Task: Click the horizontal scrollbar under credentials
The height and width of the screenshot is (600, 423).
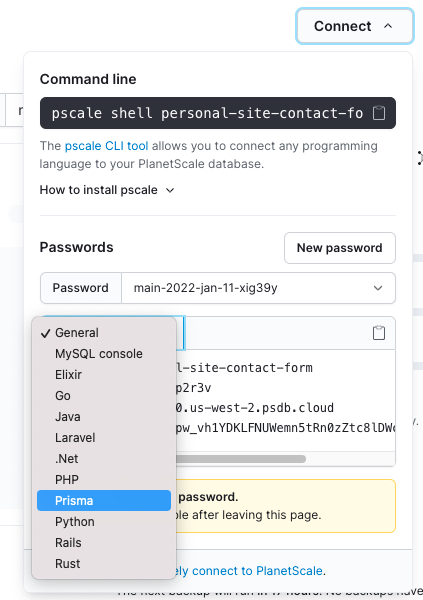Action: tap(241, 459)
